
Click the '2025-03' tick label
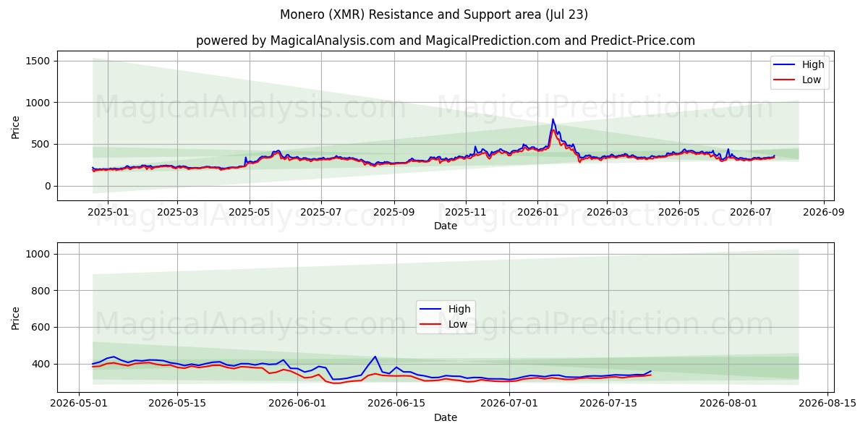(x=177, y=213)
